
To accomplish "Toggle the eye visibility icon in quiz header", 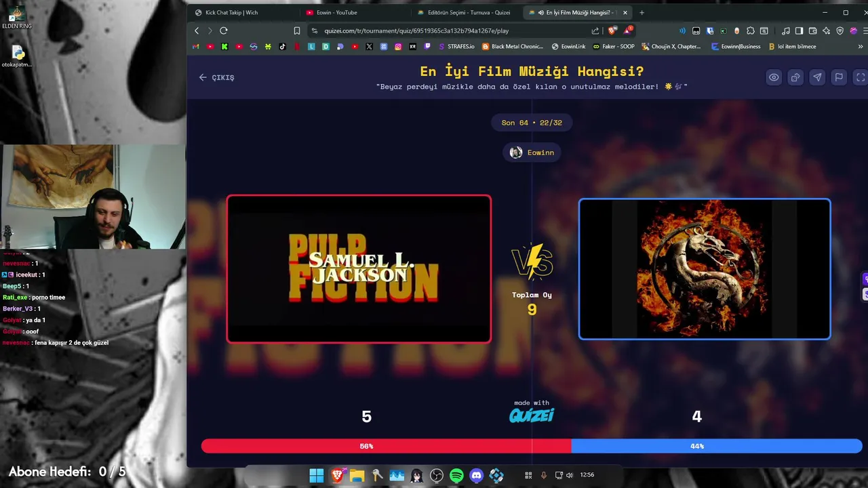I will coord(774,77).
